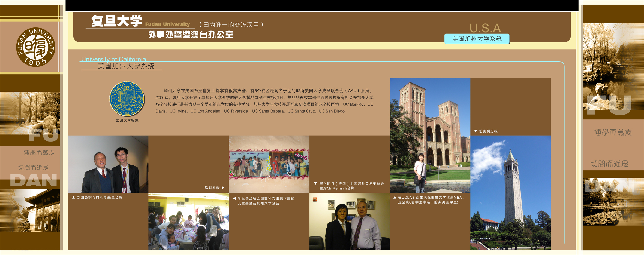The height and width of the screenshot is (255, 644).
Task: Open the 'we will miss you' group photo
Action: pos(269,164)
